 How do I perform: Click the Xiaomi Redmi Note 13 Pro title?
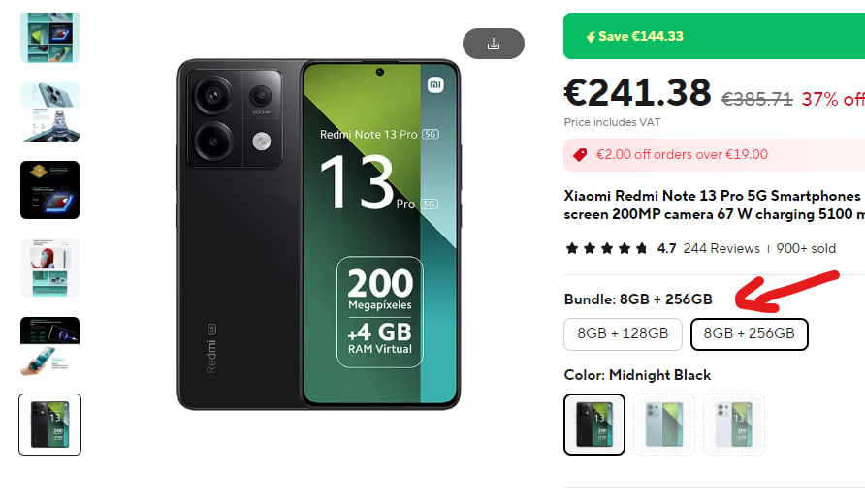pos(714,205)
